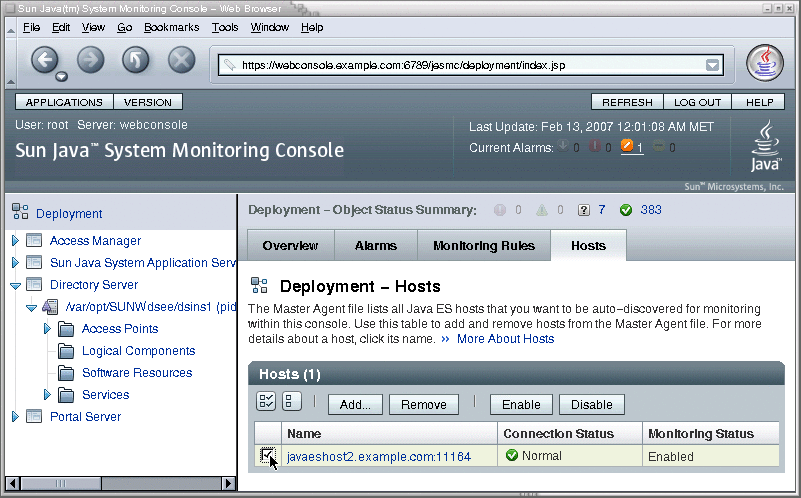Collapse the /var/opt/SUNWdsee/dsins1 instance node
The height and width of the screenshot is (498, 801).
(x=32, y=307)
